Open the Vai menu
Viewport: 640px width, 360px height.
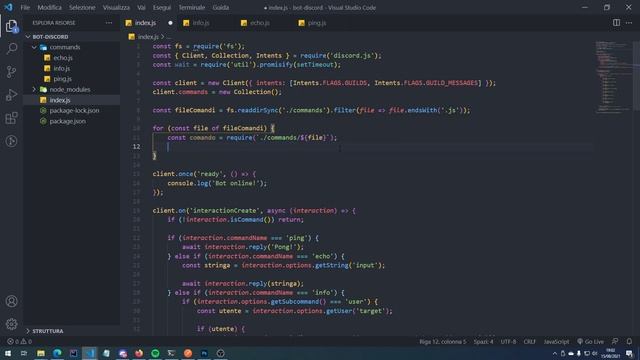coord(141,7)
